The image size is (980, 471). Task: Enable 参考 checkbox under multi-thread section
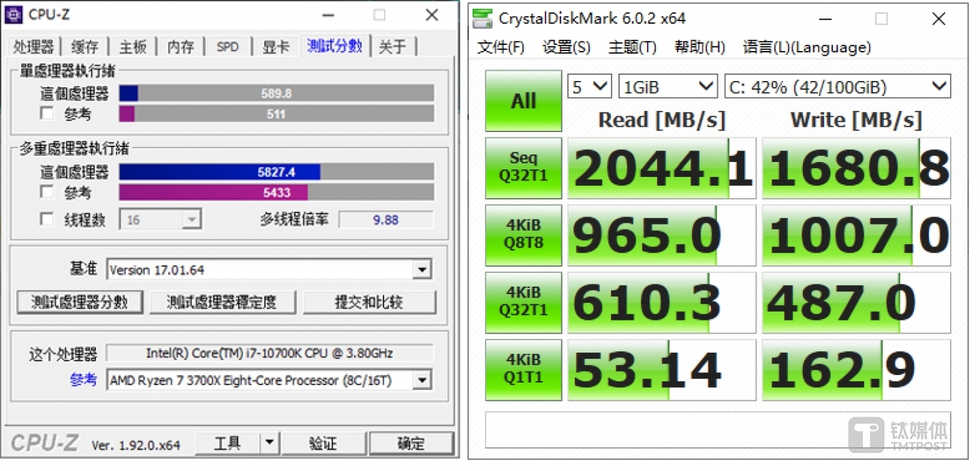[46, 192]
